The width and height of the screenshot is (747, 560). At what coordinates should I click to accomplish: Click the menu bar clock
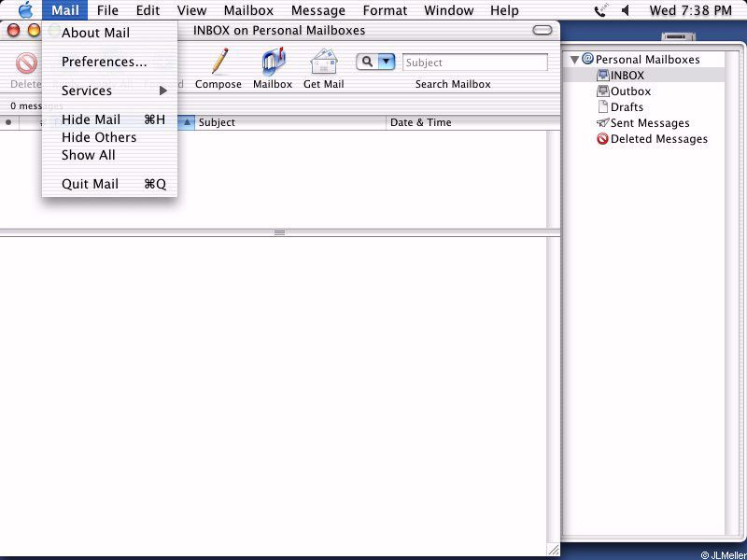pos(690,10)
